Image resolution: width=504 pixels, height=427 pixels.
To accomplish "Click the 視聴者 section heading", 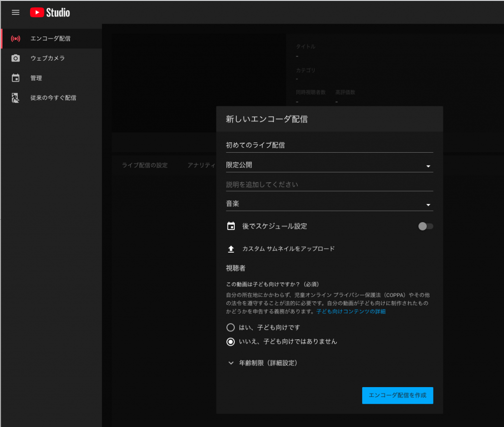I will click(x=236, y=268).
